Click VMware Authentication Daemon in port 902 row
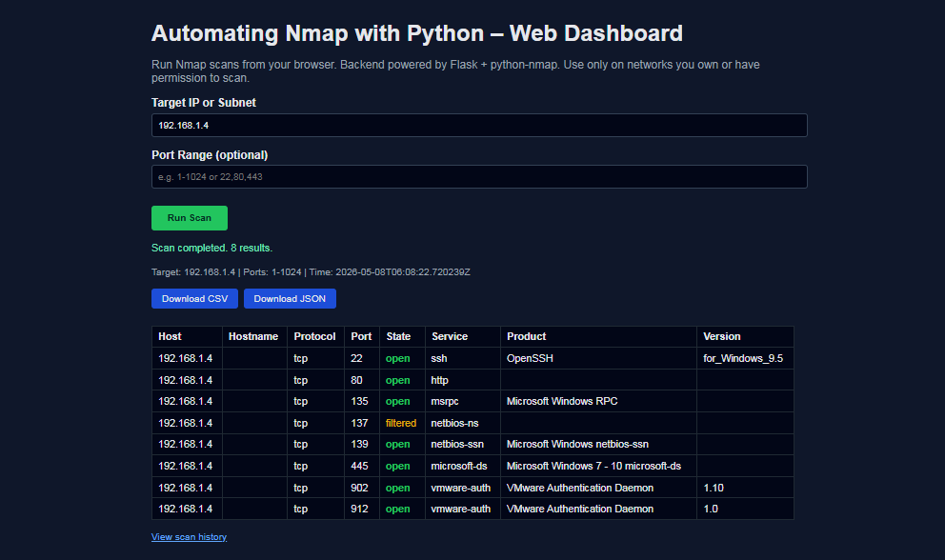Screen dimensions: 945x560 tap(598, 487)
